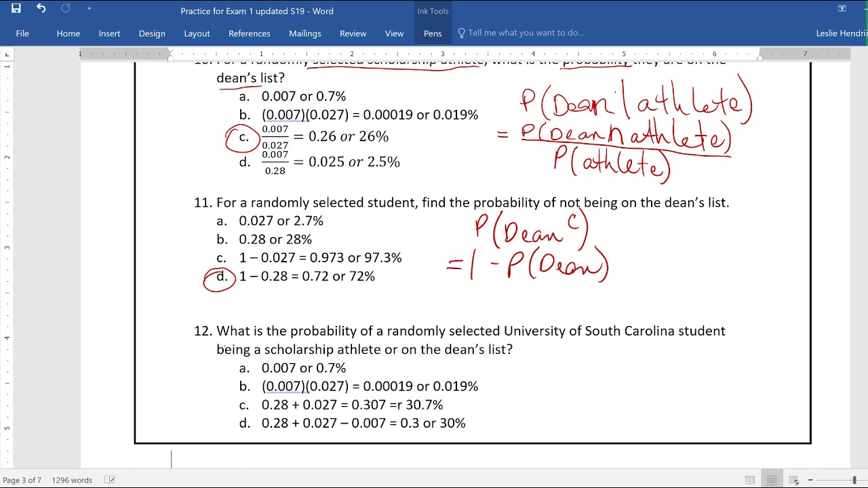
Task: Click the lightbulb icon beside Tell me
Action: (x=462, y=33)
